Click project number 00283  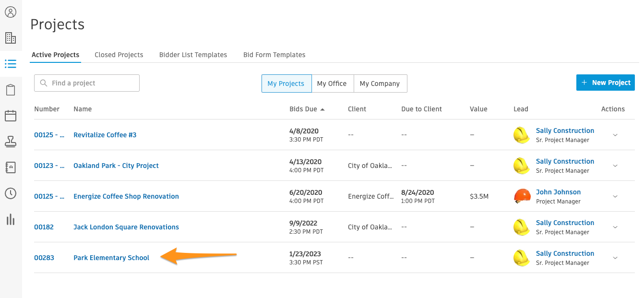44,258
